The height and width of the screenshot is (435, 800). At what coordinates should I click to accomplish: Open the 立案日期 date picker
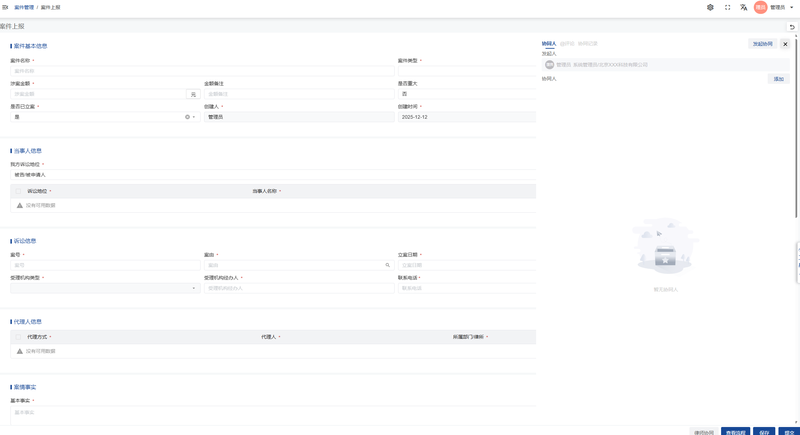[467, 265]
